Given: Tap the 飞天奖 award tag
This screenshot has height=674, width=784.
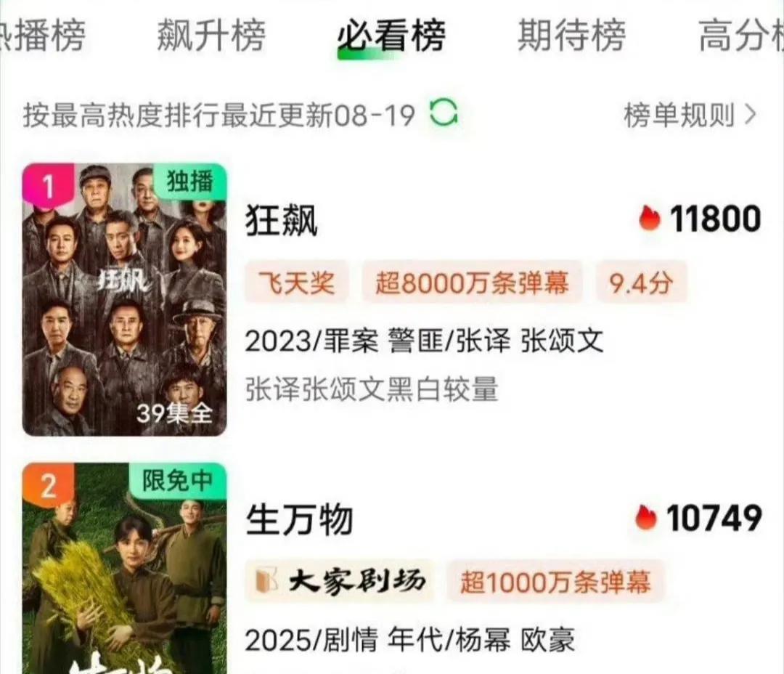Looking at the screenshot, I should pos(296,283).
